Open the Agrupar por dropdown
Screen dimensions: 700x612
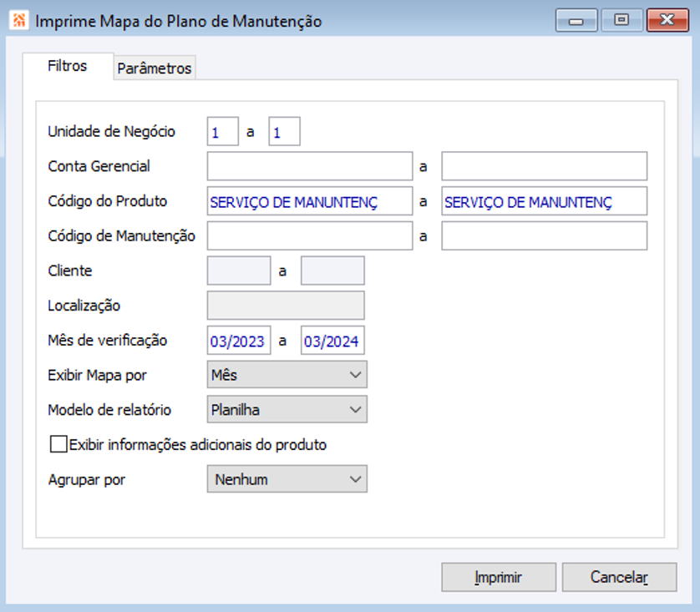pyautogui.click(x=287, y=479)
